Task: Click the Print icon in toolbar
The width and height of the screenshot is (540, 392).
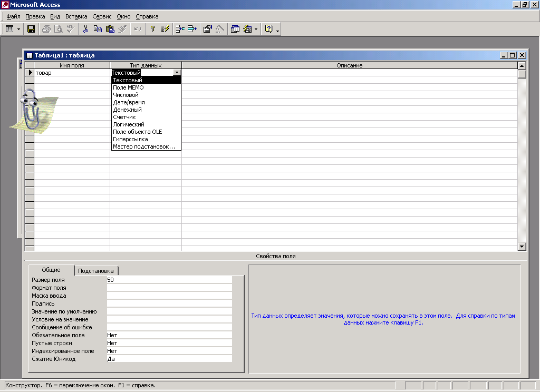Action: (x=46, y=30)
